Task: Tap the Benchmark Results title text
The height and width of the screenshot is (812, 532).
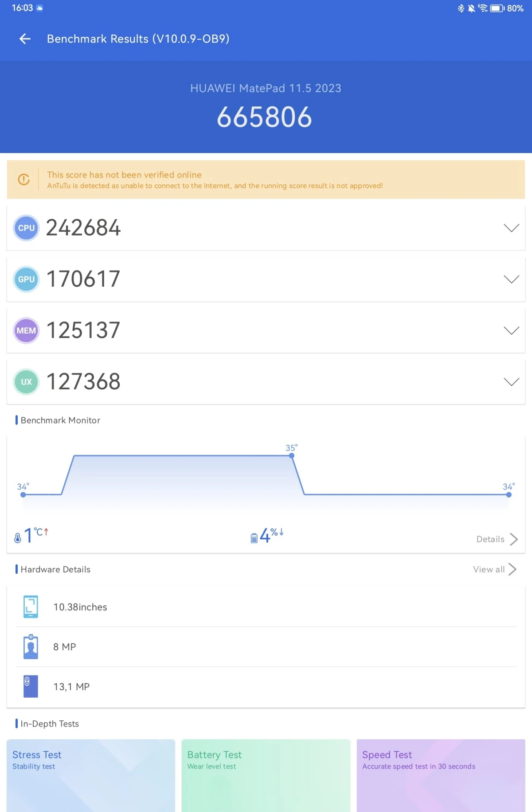Action: (x=138, y=39)
